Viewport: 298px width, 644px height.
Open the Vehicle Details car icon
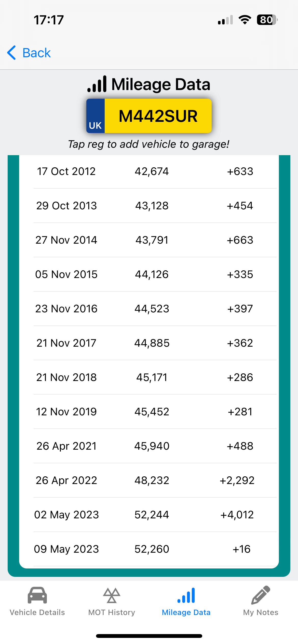37,595
